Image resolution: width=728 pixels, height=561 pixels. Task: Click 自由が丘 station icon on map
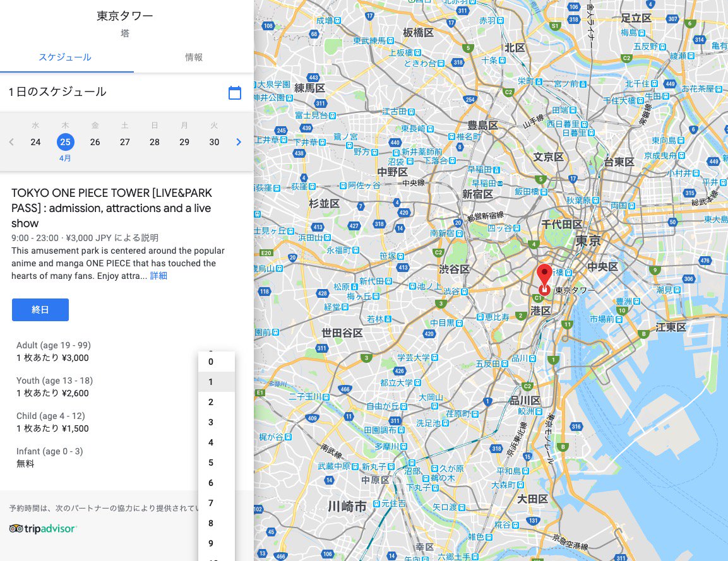pos(403,406)
